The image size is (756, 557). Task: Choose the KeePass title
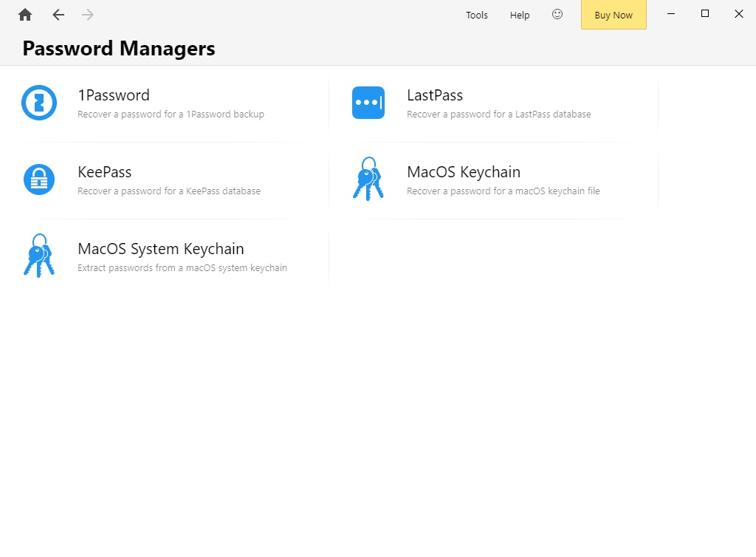(105, 171)
